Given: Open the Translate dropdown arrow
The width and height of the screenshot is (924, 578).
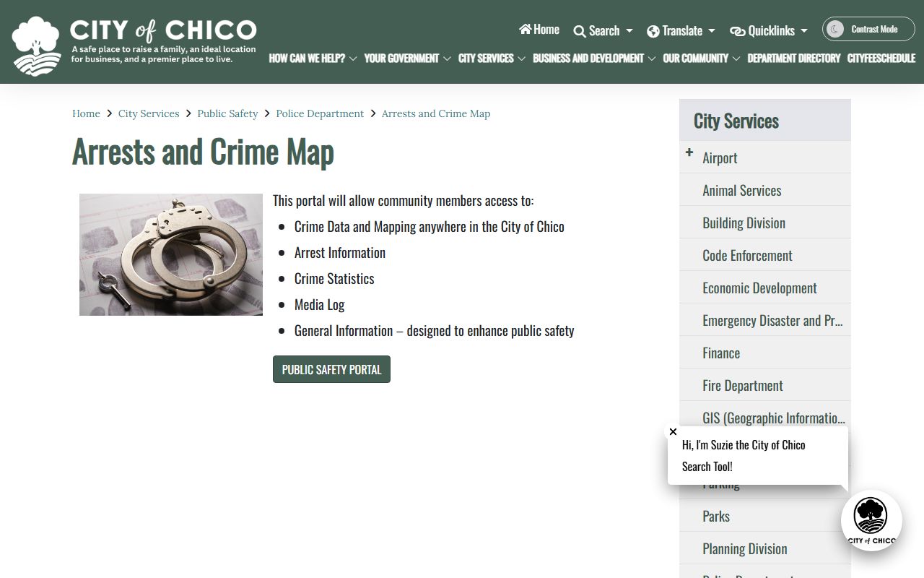Looking at the screenshot, I should (x=711, y=31).
